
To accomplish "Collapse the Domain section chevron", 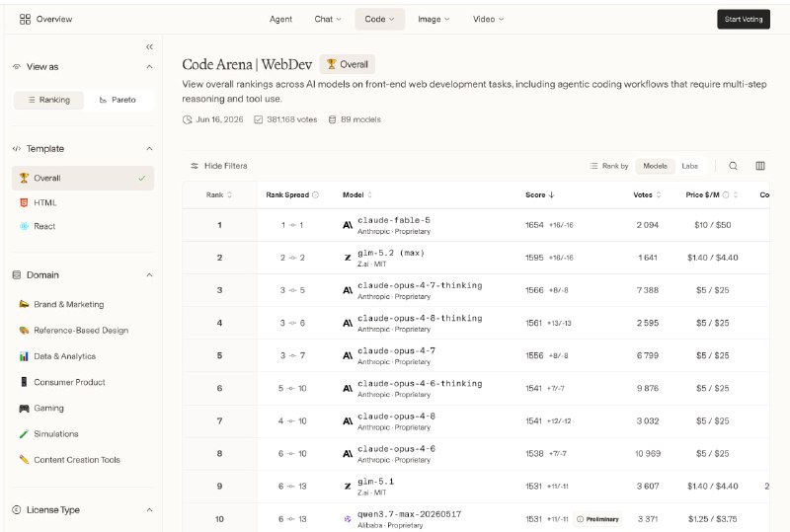I will pyautogui.click(x=150, y=275).
